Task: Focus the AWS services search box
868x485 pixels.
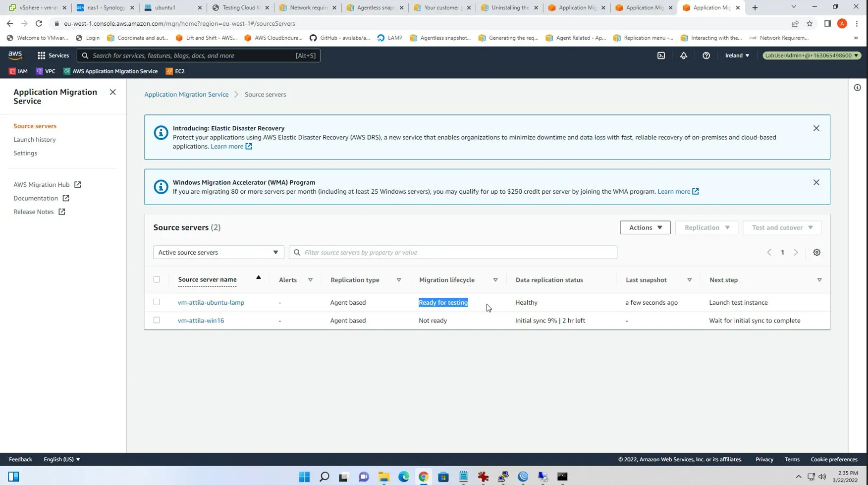Action: point(199,55)
